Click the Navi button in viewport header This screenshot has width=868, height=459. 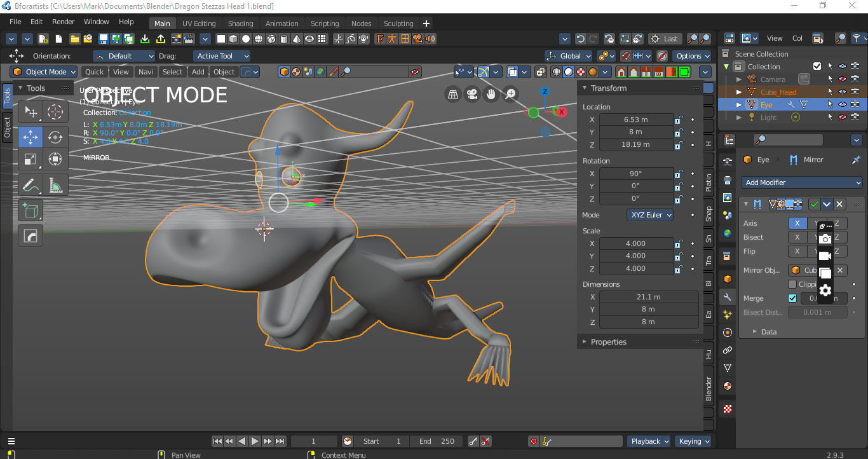click(x=146, y=72)
